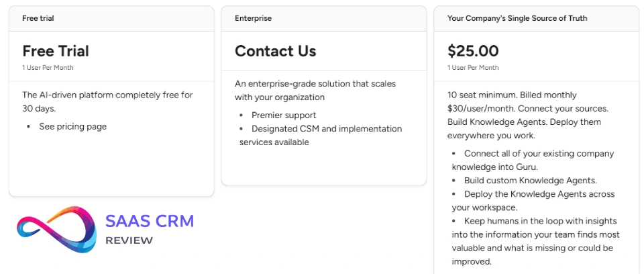Select the small Free trial card header label

pyautogui.click(x=38, y=18)
